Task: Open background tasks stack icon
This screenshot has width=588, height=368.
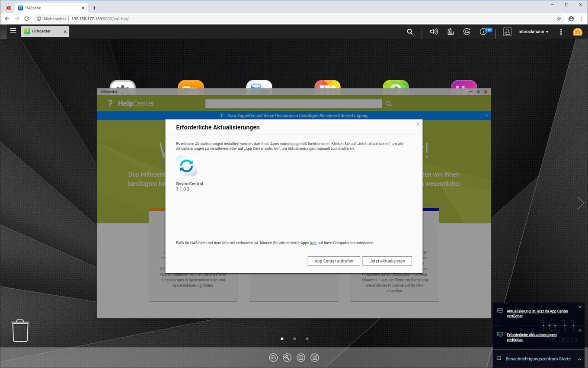Action: click(x=450, y=32)
